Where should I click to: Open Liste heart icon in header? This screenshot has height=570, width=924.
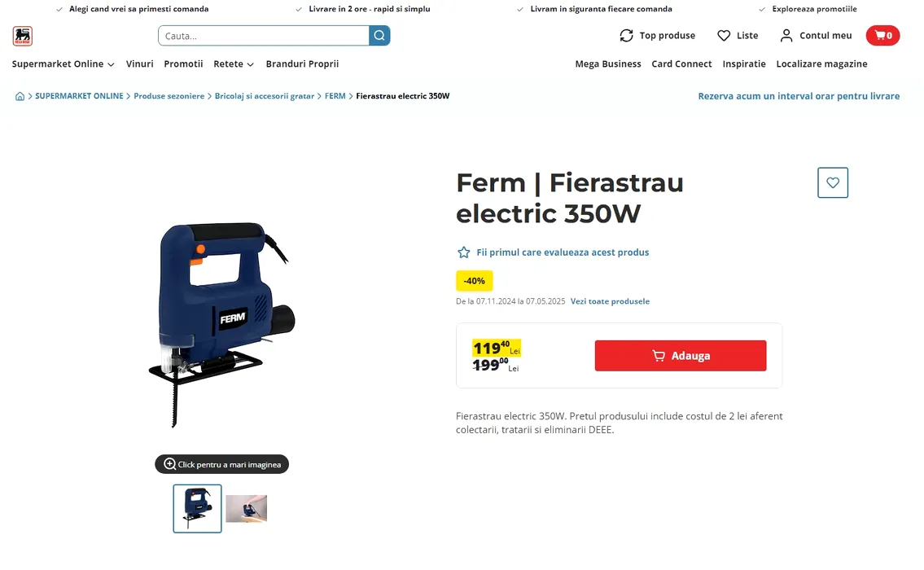coord(724,35)
